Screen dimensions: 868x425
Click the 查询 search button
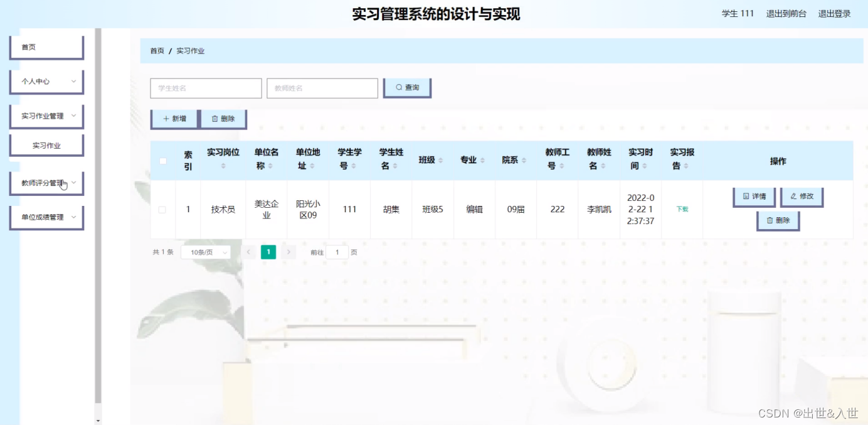pyautogui.click(x=407, y=88)
